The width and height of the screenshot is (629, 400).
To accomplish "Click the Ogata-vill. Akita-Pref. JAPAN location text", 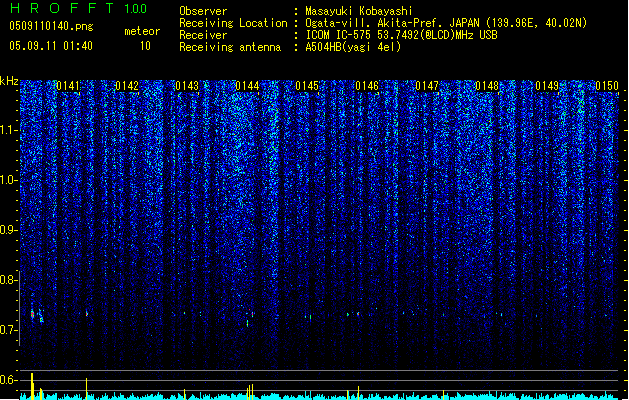I will pos(446,23).
